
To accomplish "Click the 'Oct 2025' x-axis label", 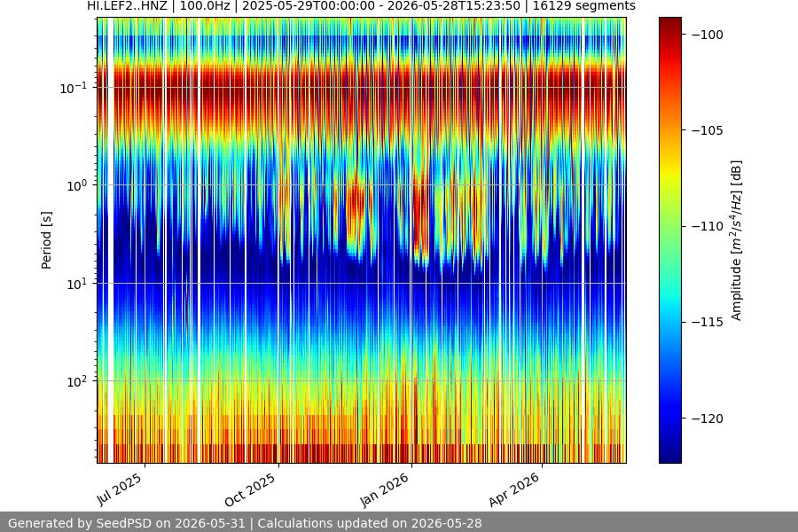I will 250,489.
